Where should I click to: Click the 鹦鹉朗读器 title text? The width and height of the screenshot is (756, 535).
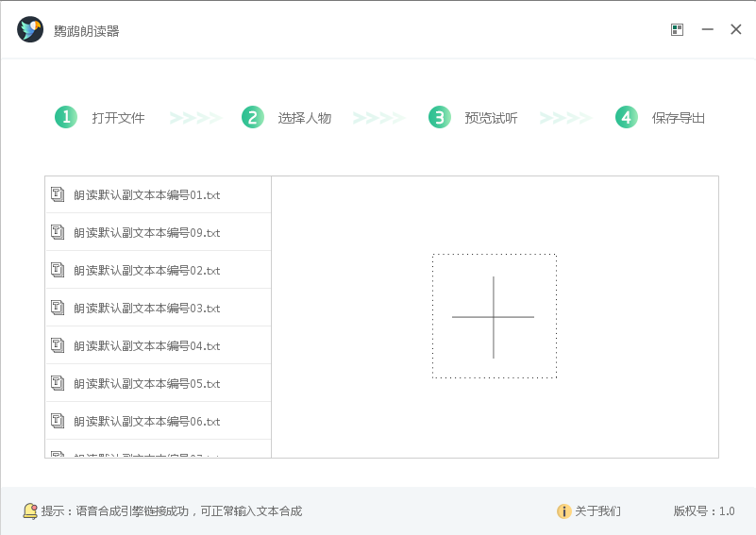86,31
